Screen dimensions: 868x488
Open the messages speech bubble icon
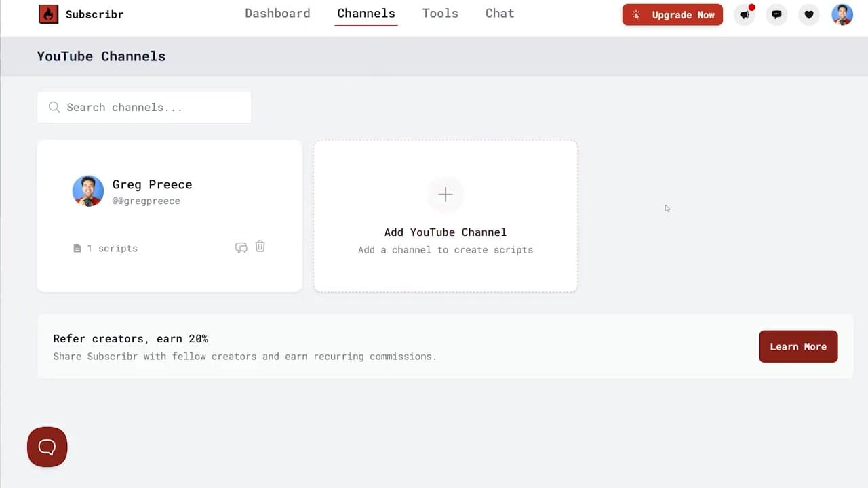click(x=776, y=14)
